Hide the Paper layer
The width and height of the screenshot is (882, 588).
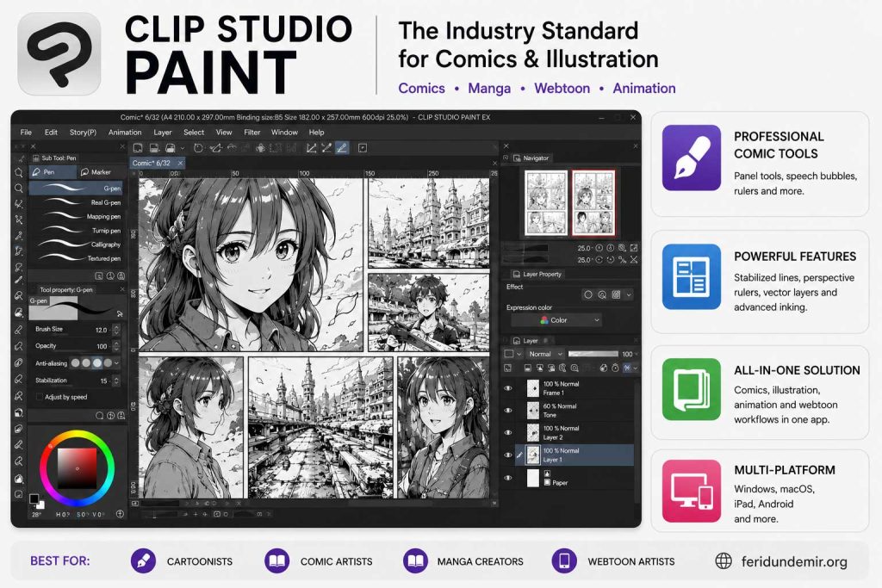508,478
